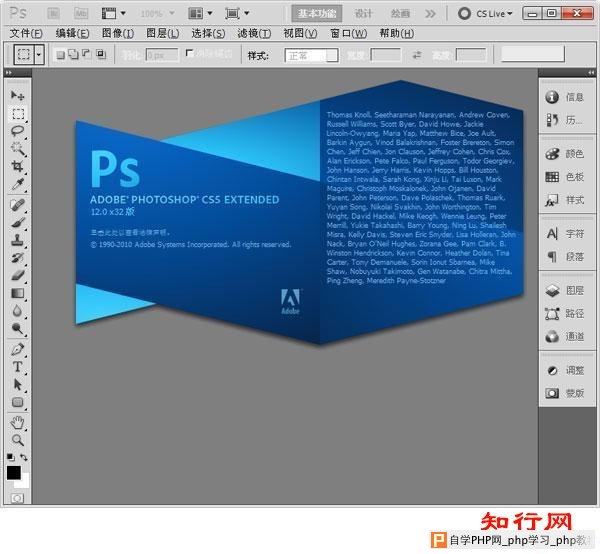Open the 图层(L) menu
This screenshot has height=554, width=600.
(x=163, y=33)
